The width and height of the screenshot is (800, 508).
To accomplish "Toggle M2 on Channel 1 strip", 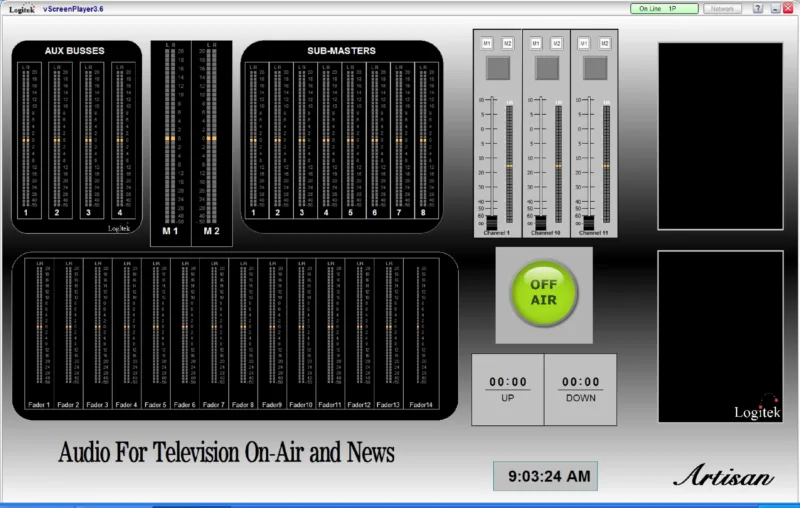I will 507,44.
